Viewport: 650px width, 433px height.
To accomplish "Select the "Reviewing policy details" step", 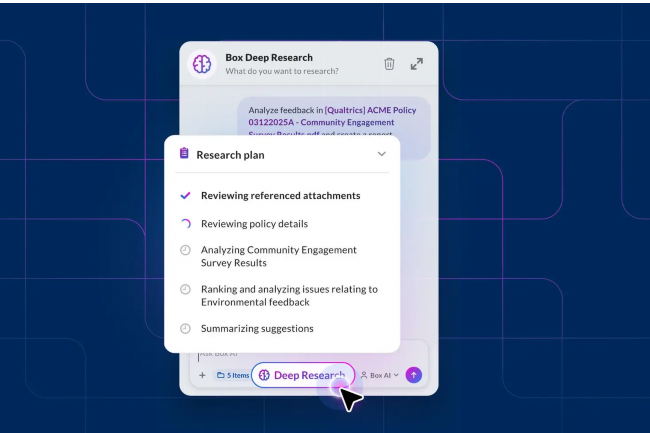I will click(x=255, y=224).
